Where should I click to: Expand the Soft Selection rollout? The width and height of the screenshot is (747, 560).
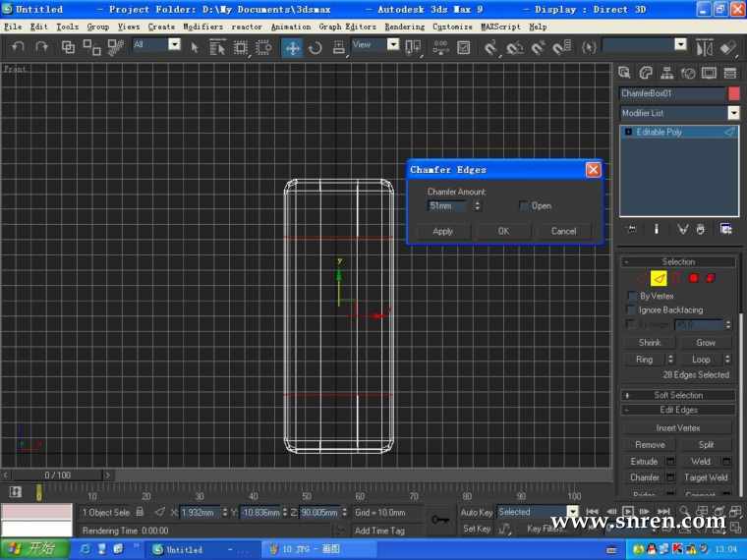pyautogui.click(x=678, y=395)
